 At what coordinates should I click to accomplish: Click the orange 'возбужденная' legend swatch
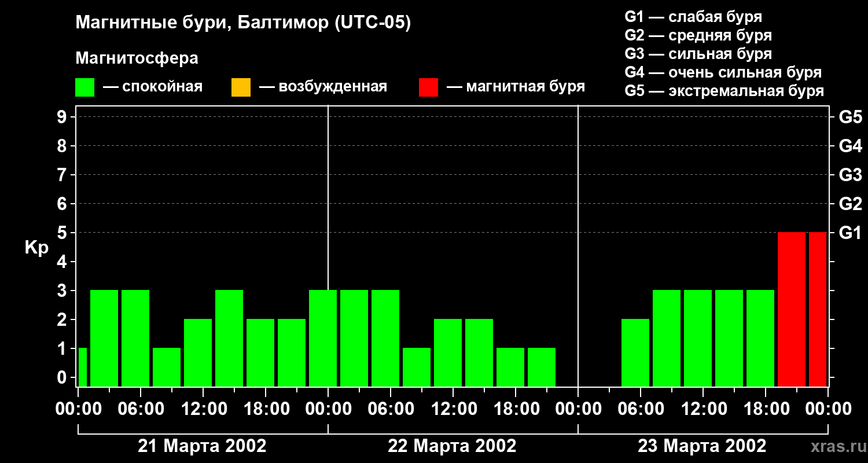(x=241, y=87)
